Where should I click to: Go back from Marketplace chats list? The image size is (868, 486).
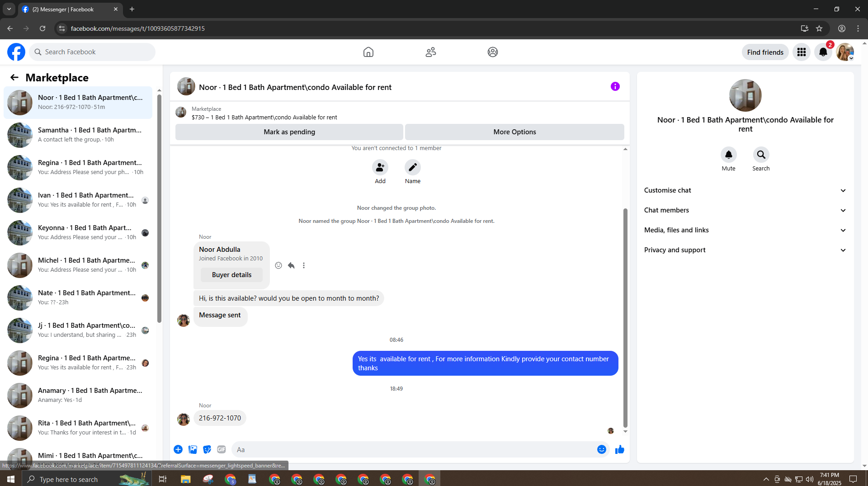pos(14,77)
